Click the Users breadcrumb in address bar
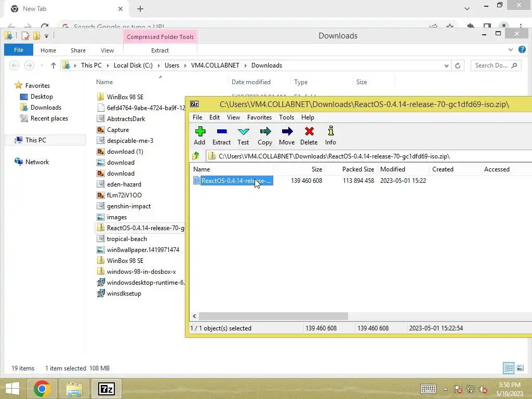Viewport: 532px width, 399px height. point(172,65)
